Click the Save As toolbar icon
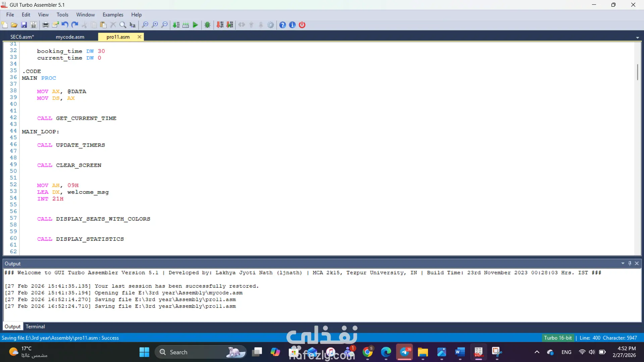The image size is (644, 362). pos(34,25)
